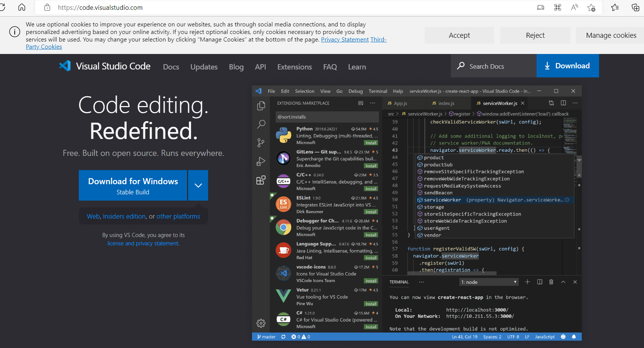
Task: Click the 'register' breadcrumb item
Action: pyautogui.click(x=460, y=114)
